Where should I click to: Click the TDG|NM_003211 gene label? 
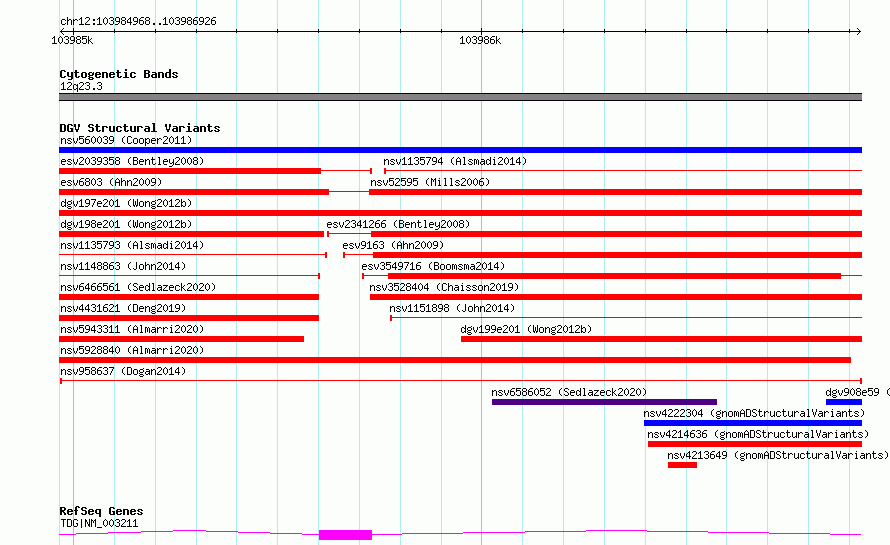coord(99,523)
